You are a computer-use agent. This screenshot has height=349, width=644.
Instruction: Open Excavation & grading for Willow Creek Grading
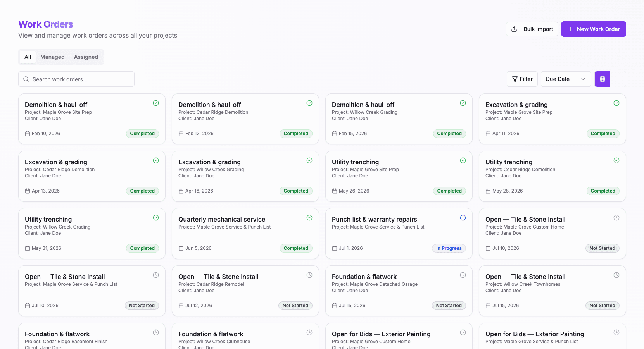pos(245,176)
